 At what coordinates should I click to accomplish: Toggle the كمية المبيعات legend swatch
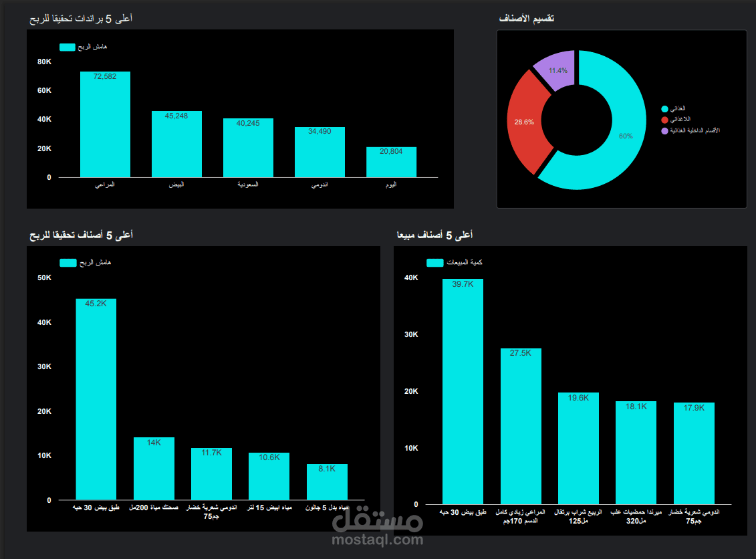435,263
